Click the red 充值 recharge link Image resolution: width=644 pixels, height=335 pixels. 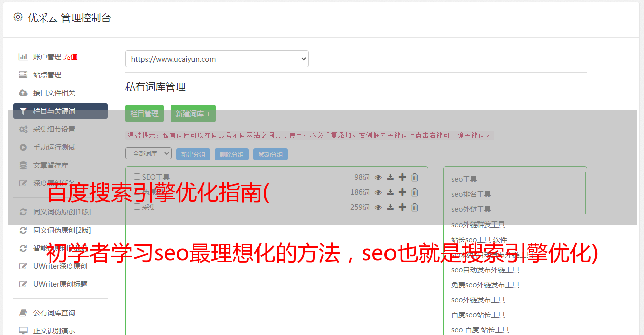click(70, 57)
